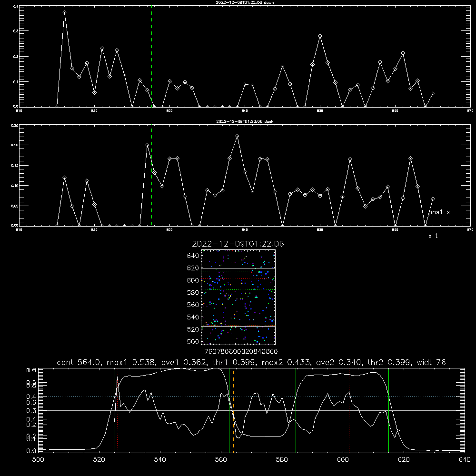Click the '560' label on the bottom plot x-axis

point(221,460)
